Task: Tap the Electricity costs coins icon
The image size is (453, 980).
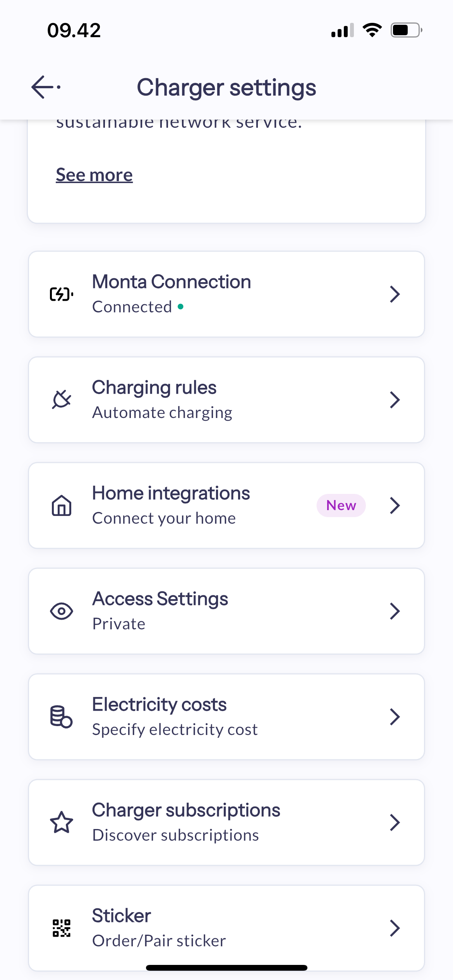Action: click(62, 717)
